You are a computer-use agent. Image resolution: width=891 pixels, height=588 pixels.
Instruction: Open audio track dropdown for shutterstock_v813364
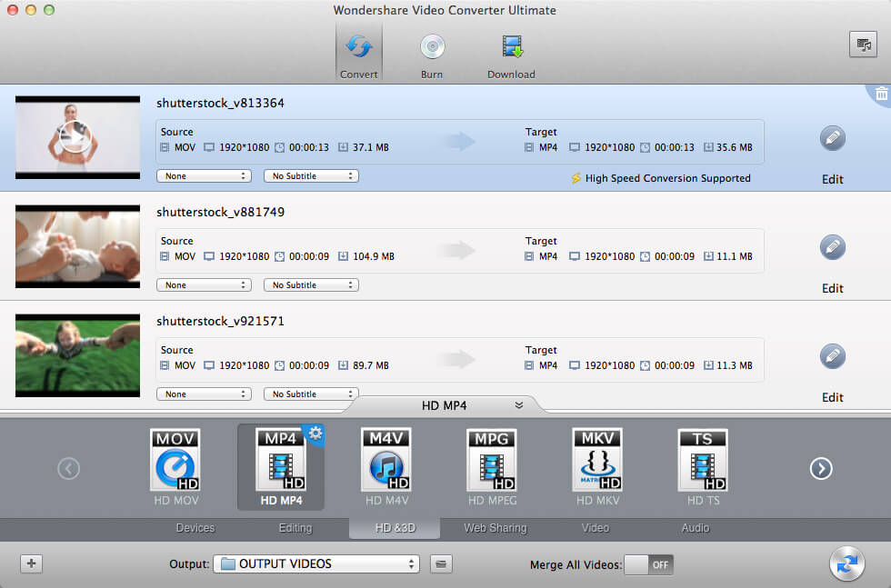(x=204, y=176)
